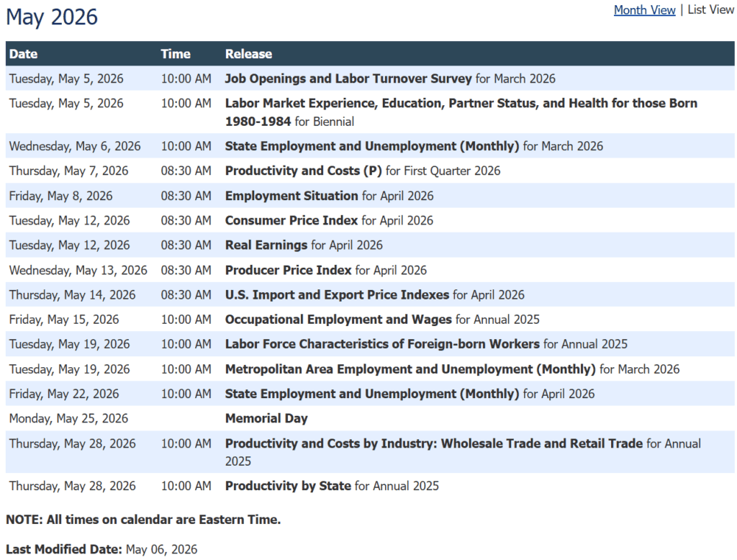Select Real Earnings for April 2026
This screenshot has width=737, height=560.
point(304,245)
